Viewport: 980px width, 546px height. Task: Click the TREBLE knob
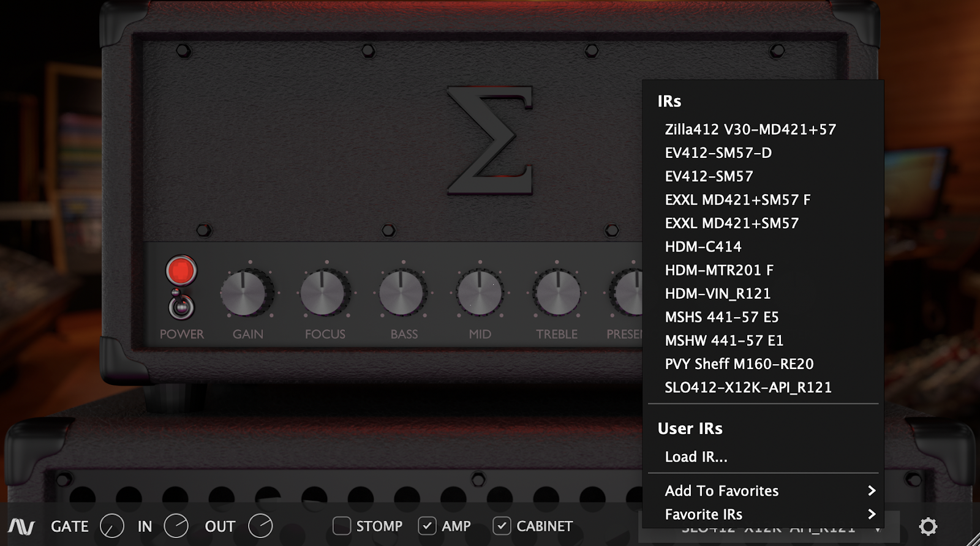click(x=557, y=293)
